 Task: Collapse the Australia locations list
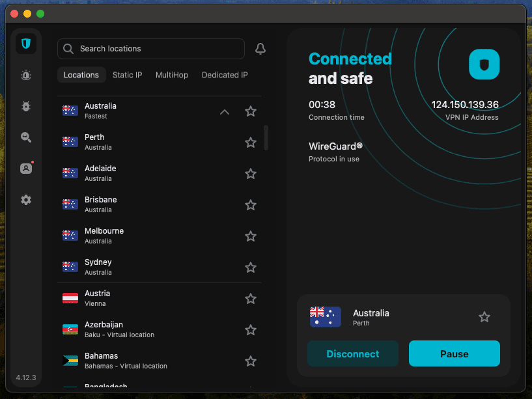tap(225, 111)
